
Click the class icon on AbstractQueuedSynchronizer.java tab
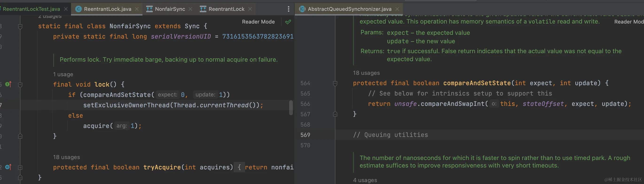(302, 9)
